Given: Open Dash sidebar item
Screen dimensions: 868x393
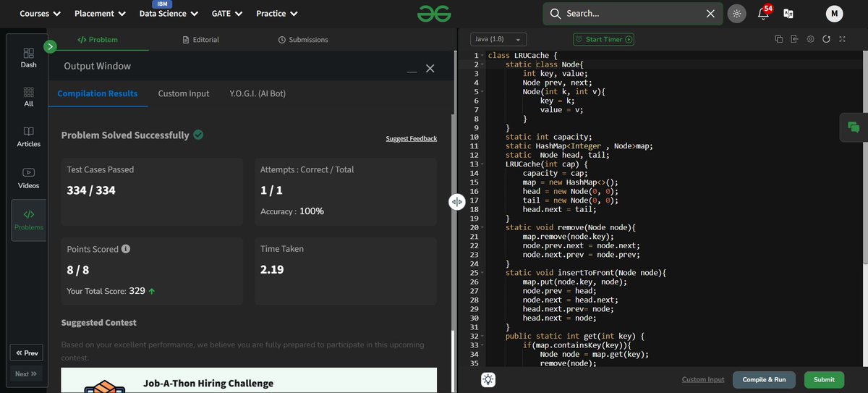Looking at the screenshot, I should (28, 58).
